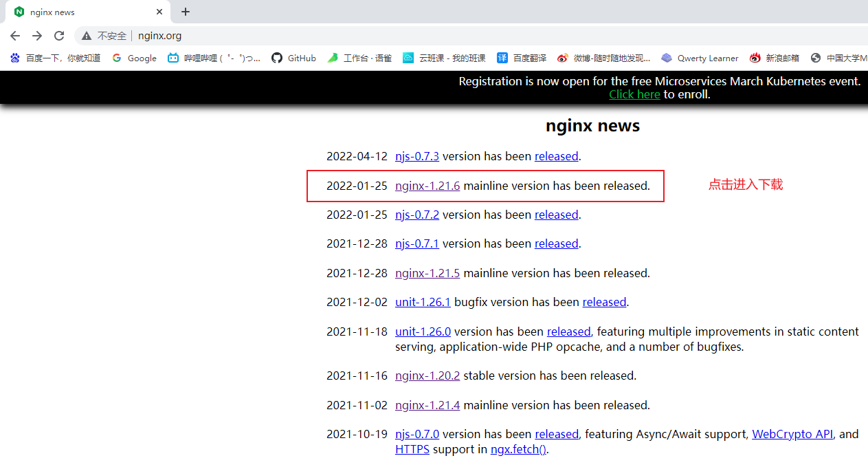This screenshot has height=467, width=868.
Task: Open the ngx.fetch() link
Action: pyautogui.click(x=519, y=449)
